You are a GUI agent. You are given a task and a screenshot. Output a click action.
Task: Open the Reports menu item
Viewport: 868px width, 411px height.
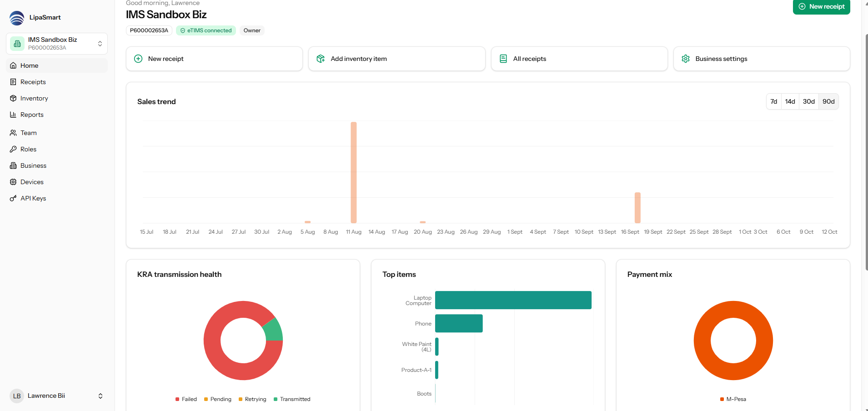57,115
